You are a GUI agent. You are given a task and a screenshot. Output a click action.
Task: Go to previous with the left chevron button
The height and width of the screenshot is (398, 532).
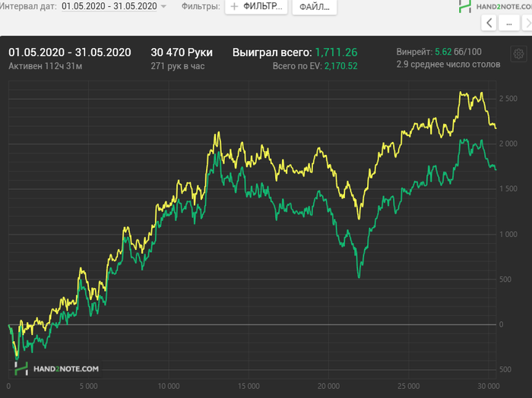[489, 23]
